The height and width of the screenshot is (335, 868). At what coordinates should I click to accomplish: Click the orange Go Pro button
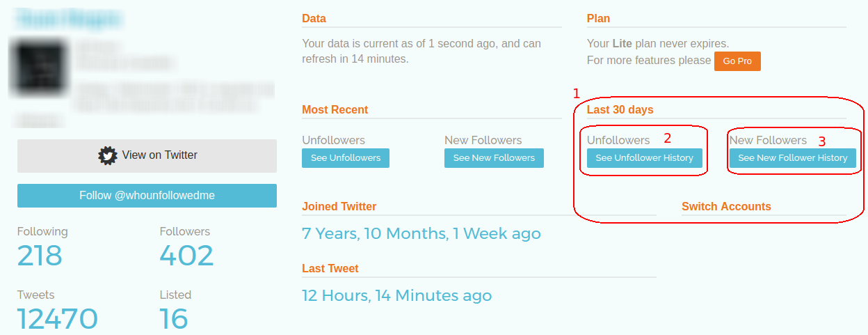pos(737,61)
